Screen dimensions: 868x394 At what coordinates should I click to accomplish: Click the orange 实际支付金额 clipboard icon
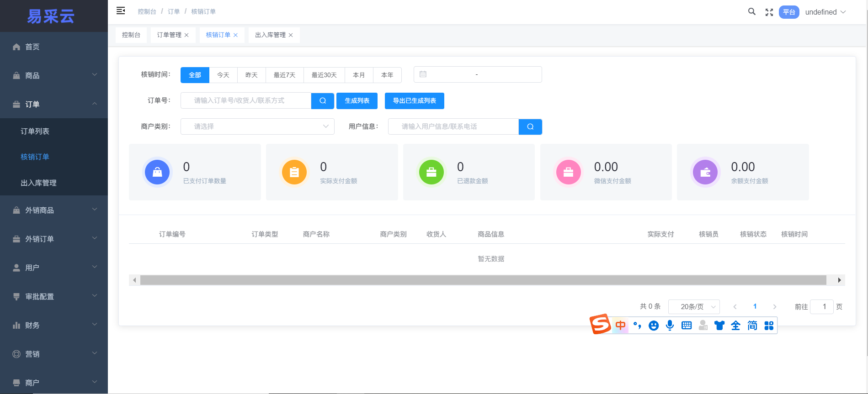[294, 172]
